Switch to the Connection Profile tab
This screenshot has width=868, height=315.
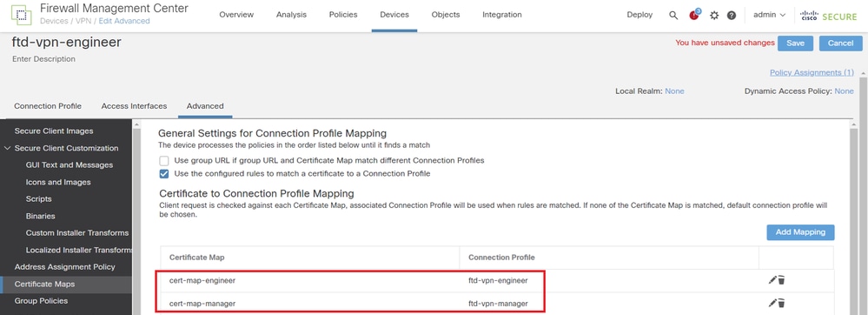coord(48,106)
